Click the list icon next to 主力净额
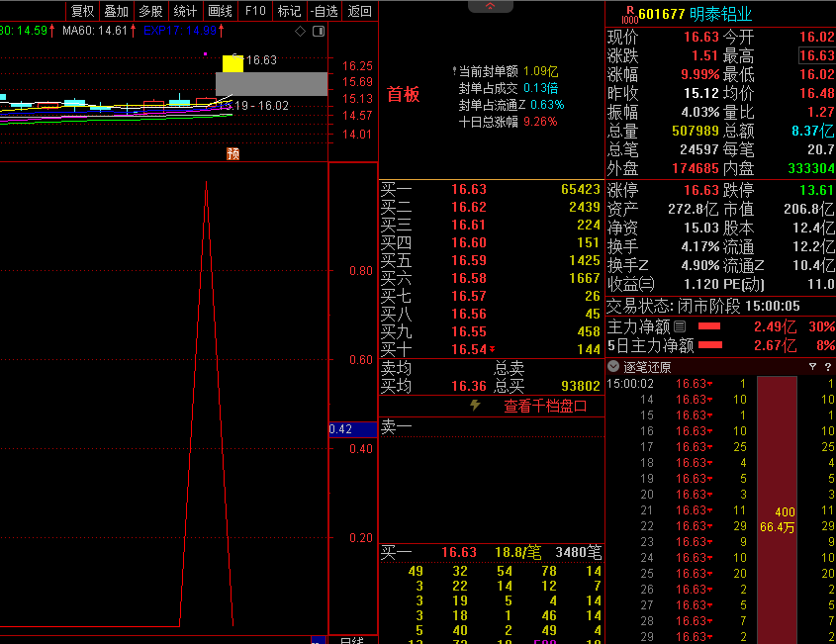Viewport: 836px width, 644px height. point(680,326)
